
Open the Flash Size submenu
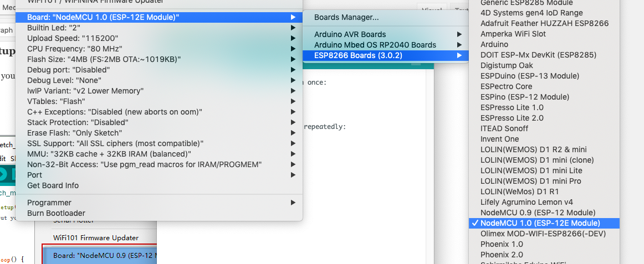[159, 59]
